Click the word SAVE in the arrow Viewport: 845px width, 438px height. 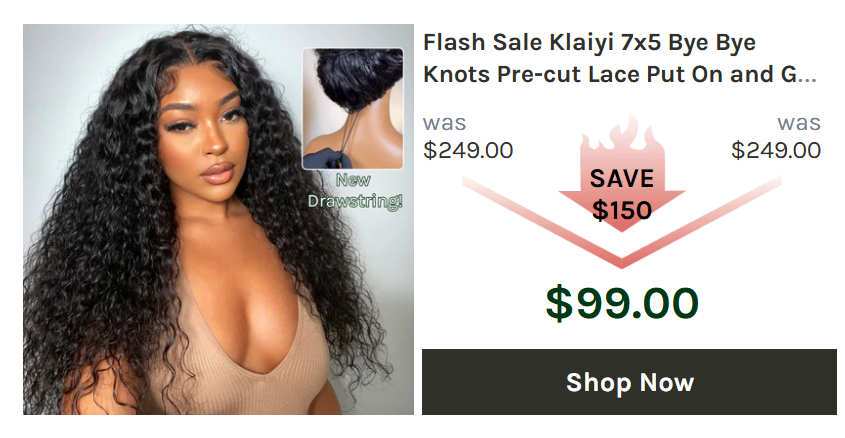coord(622,179)
